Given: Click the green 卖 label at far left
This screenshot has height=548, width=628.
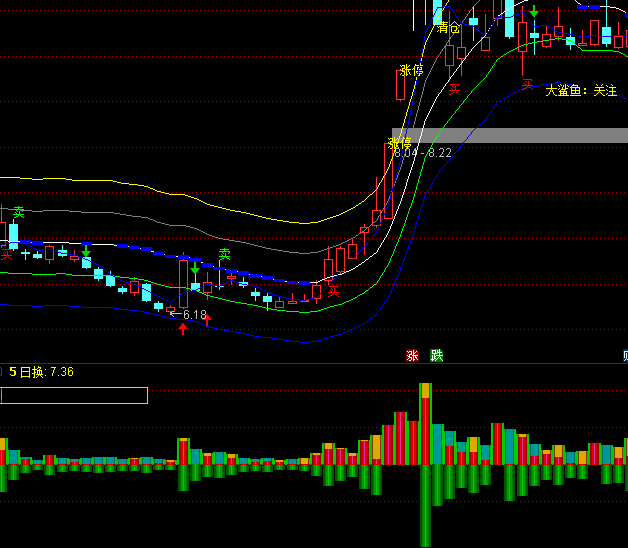Looking at the screenshot, I should click(x=18, y=212).
